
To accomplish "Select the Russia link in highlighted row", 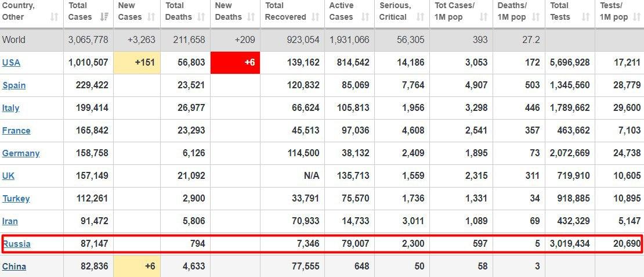I will 16,244.
